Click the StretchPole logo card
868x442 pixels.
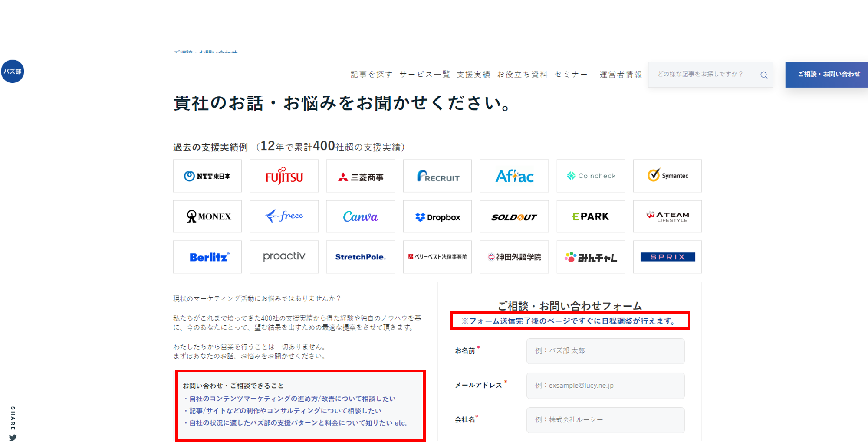click(x=361, y=257)
